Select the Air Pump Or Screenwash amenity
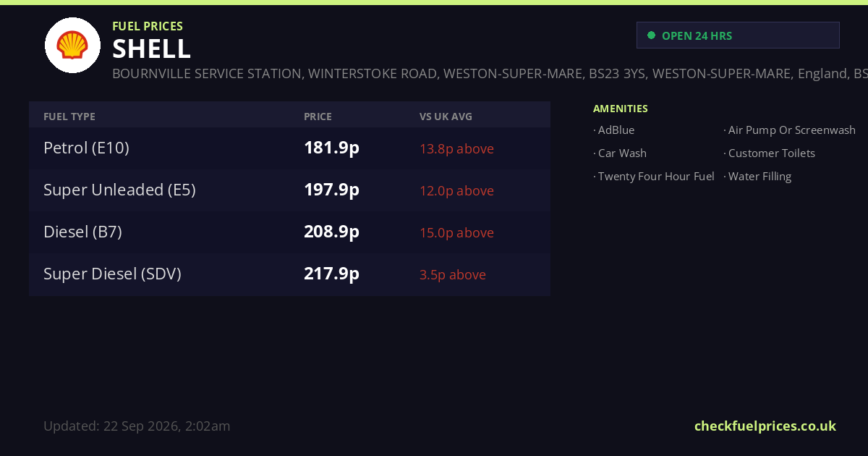 coord(789,130)
